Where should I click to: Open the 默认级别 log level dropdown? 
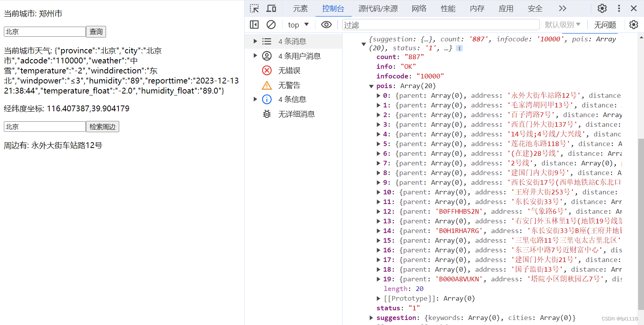coord(563,25)
